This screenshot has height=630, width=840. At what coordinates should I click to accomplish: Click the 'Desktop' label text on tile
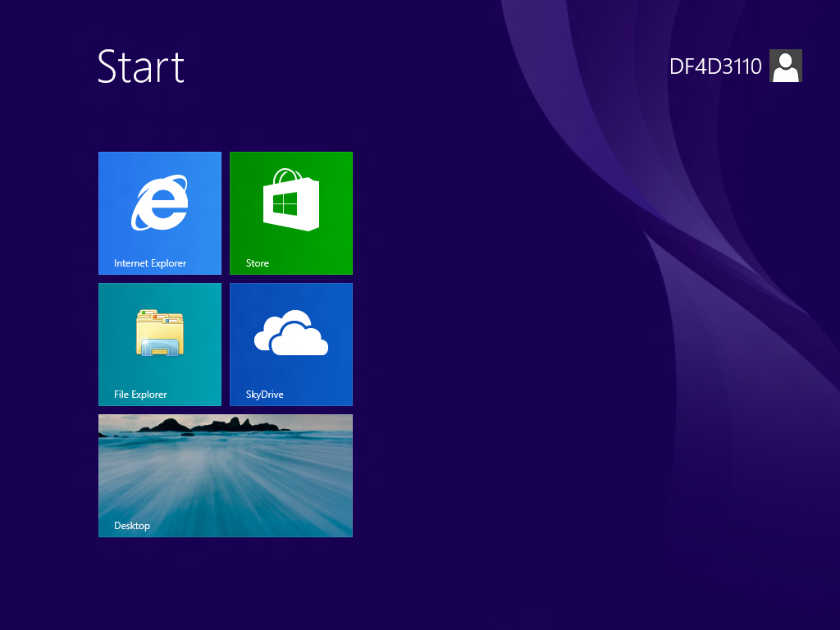(132, 526)
